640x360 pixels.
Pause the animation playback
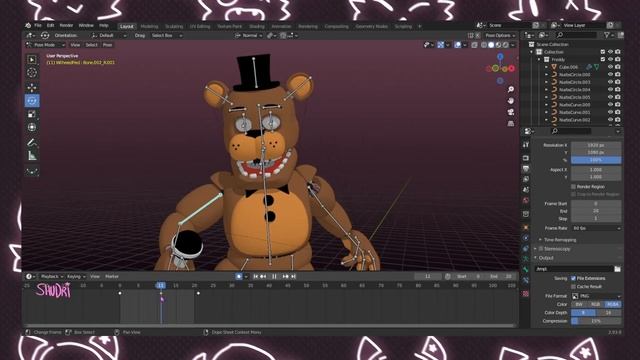tap(274, 277)
